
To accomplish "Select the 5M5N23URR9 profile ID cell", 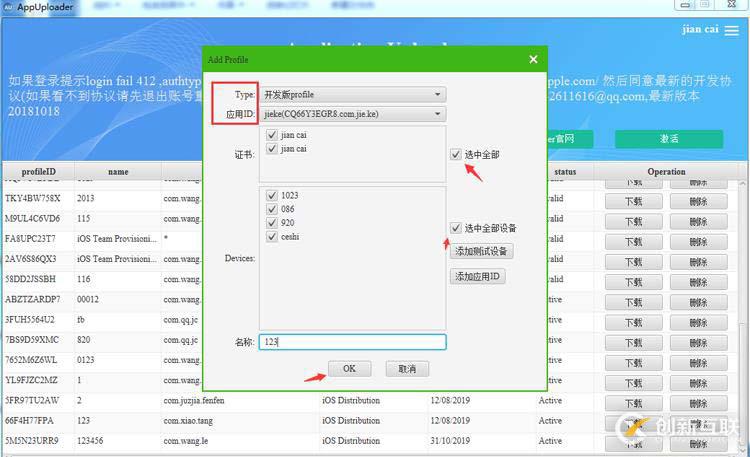I will tap(38, 440).
